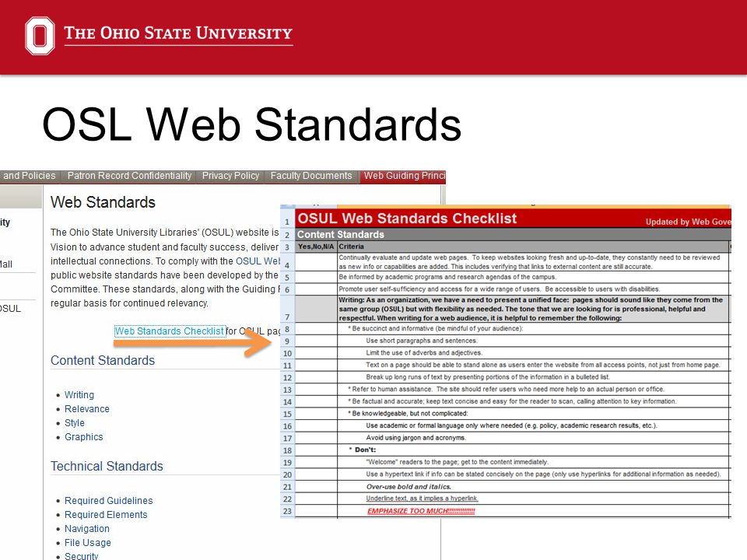Open the Privacy Policy tab
Screen dimensions: 747x560
230,176
